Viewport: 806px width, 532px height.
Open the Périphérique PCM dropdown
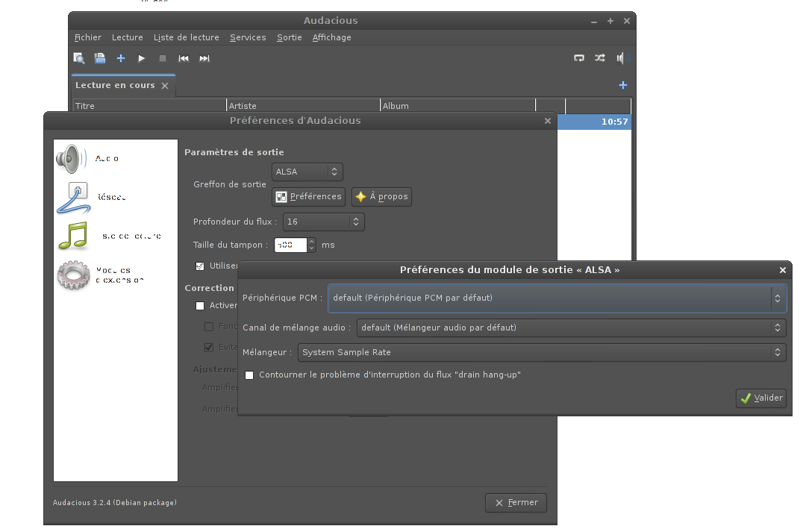(x=557, y=298)
